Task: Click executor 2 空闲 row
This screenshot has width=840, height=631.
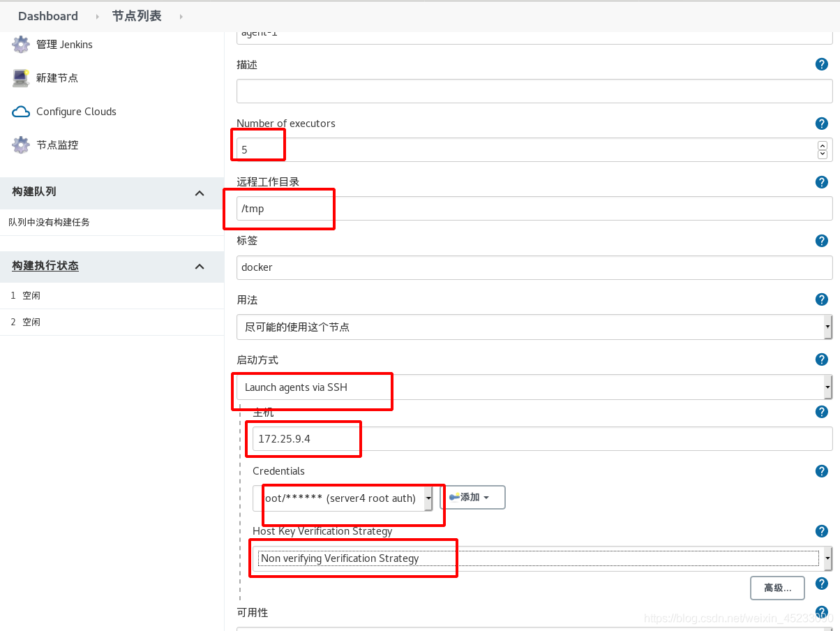Action: pyautogui.click(x=112, y=322)
